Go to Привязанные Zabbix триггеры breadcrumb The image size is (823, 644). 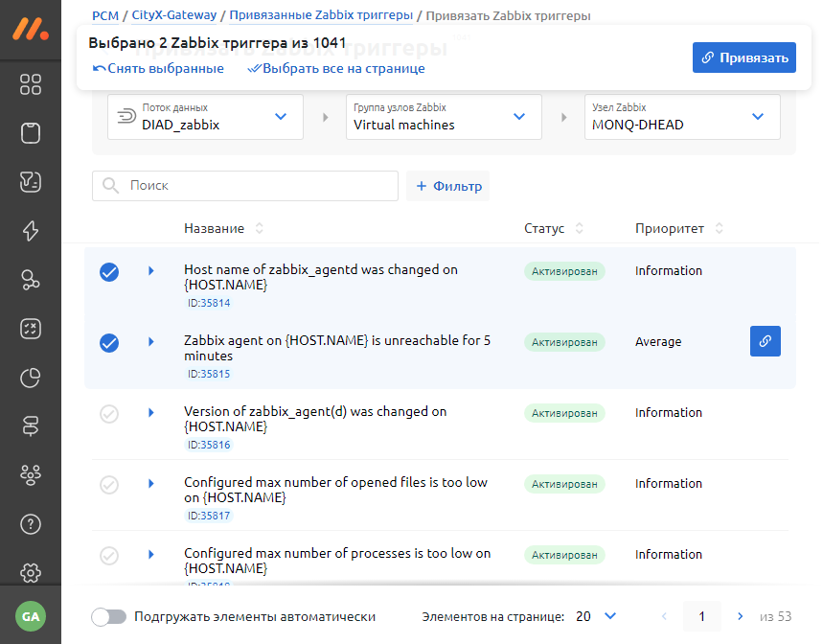[321, 15]
